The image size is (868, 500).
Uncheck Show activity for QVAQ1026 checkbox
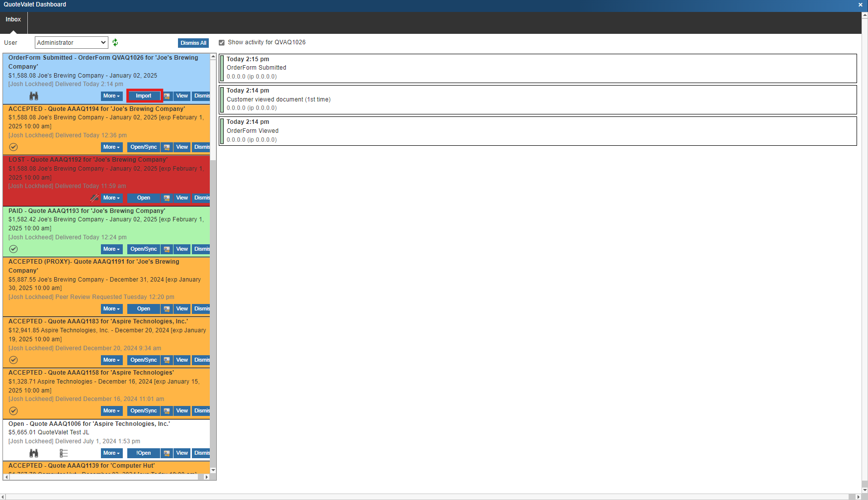[x=222, y=43]
